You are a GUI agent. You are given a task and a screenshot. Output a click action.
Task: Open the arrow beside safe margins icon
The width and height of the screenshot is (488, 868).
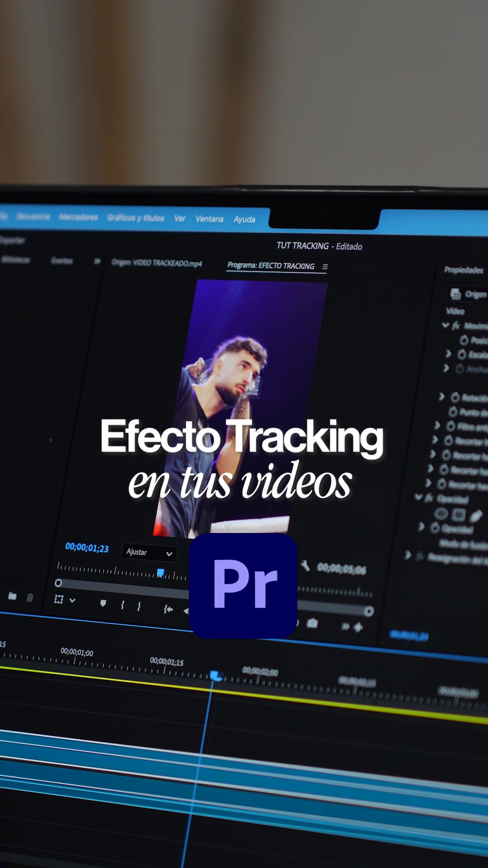(72, 600)
